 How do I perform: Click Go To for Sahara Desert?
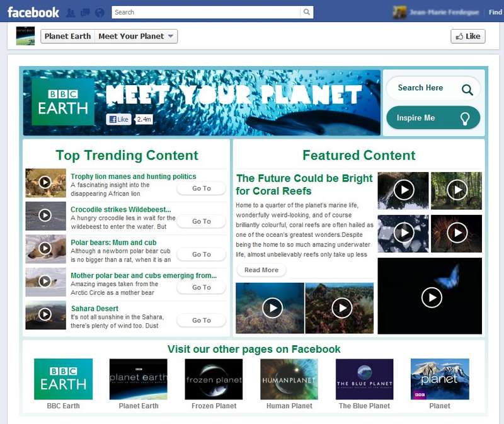pos(202,321)
